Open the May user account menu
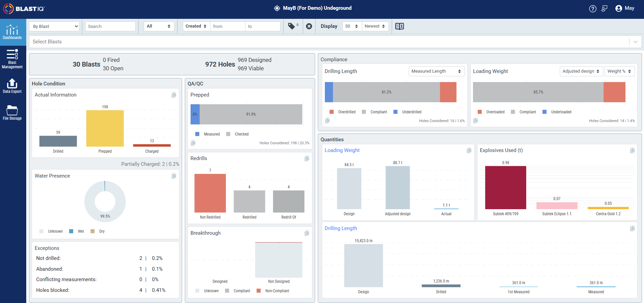The height and width of the screenshot is (303, 644). click(x=625, y=8)
